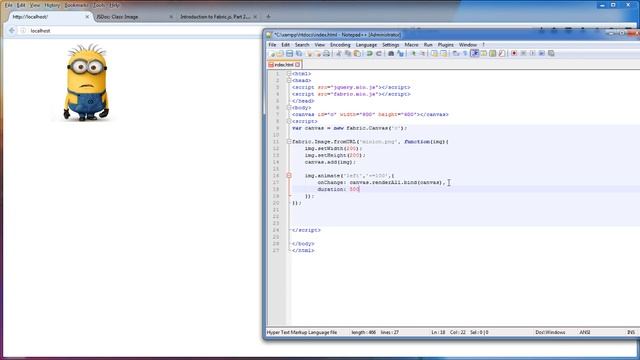Click the Doc Windows status bar field

point(550,332)
